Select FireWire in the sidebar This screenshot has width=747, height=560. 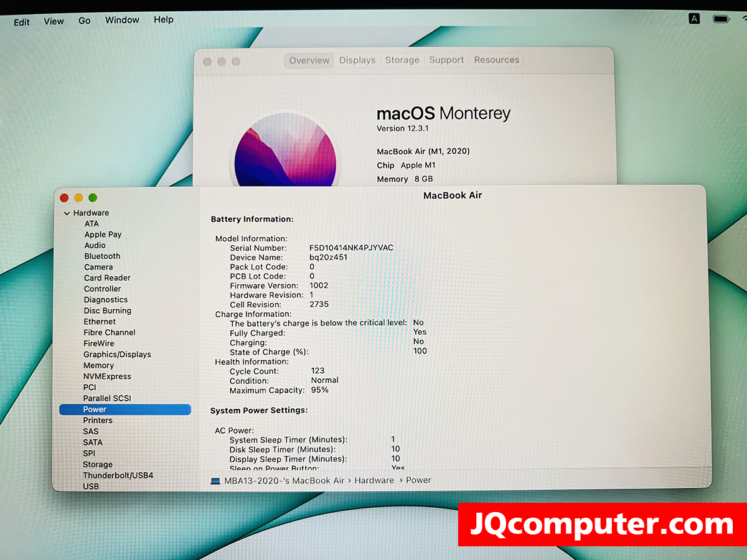coord(99,343)
